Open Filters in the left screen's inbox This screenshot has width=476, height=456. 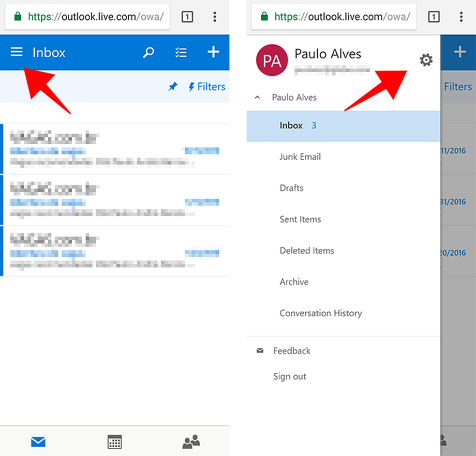(x=207, y=87)
